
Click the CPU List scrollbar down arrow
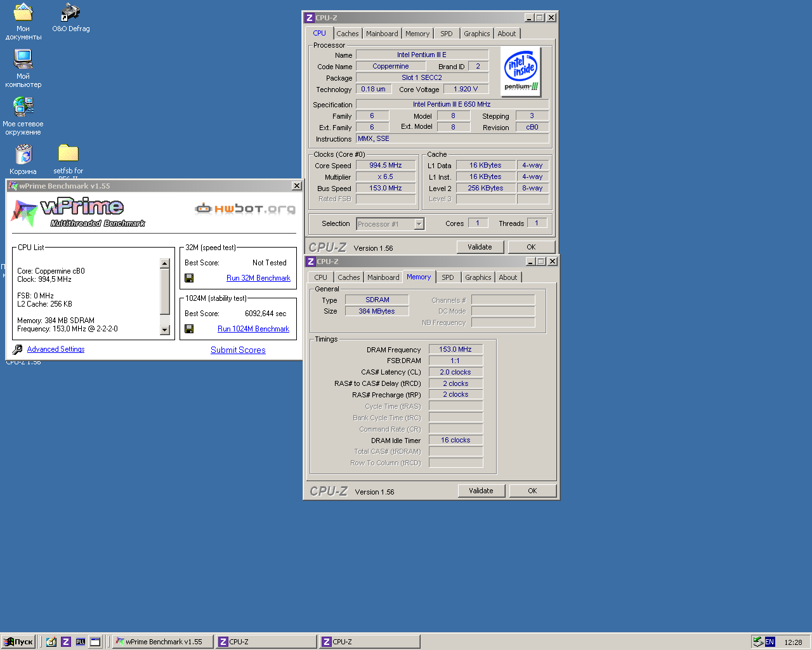coord(165,329)
